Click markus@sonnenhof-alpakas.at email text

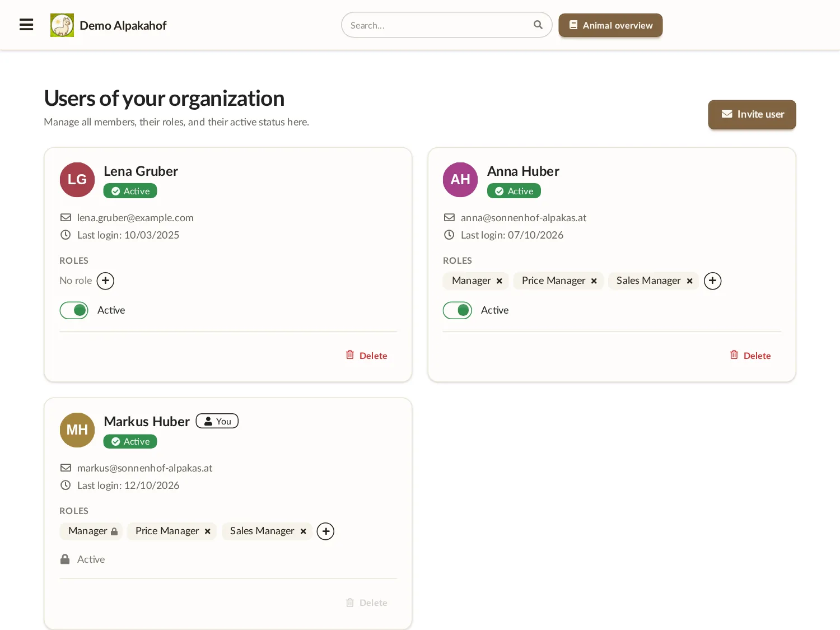tap(144, 468)
